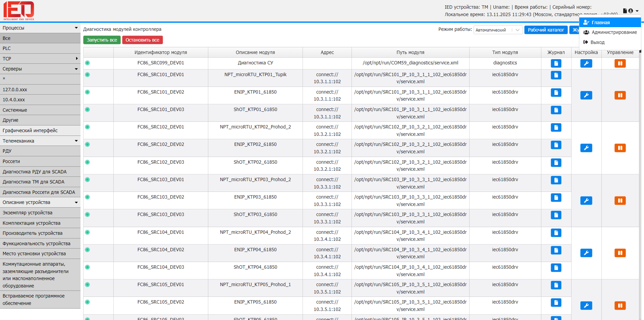Select Администрирование from the user menu
Viewport: 644px width, 320px height.
(614, 32)
